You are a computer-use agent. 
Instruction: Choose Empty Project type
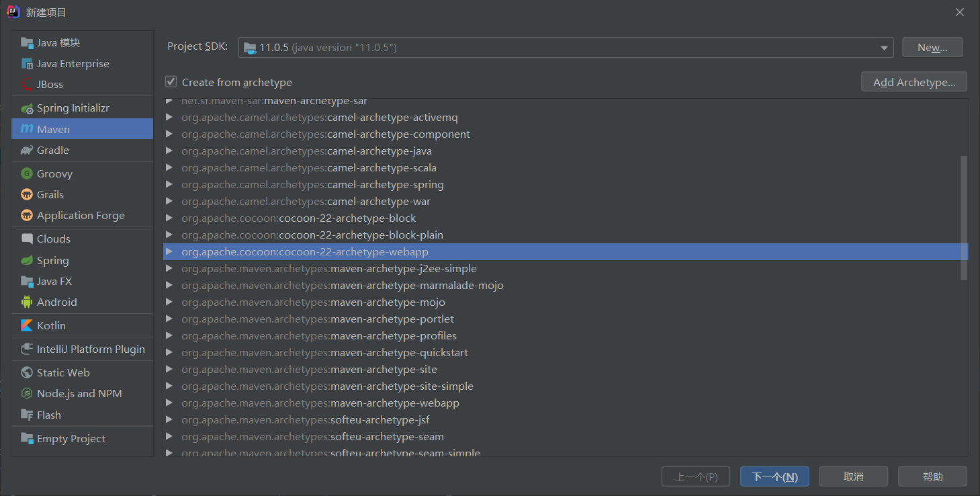[82, 438]
